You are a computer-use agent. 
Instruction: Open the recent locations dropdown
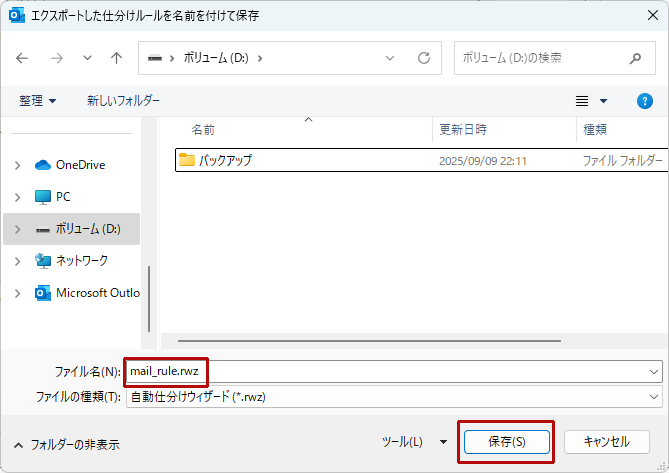tap(87, 58)
